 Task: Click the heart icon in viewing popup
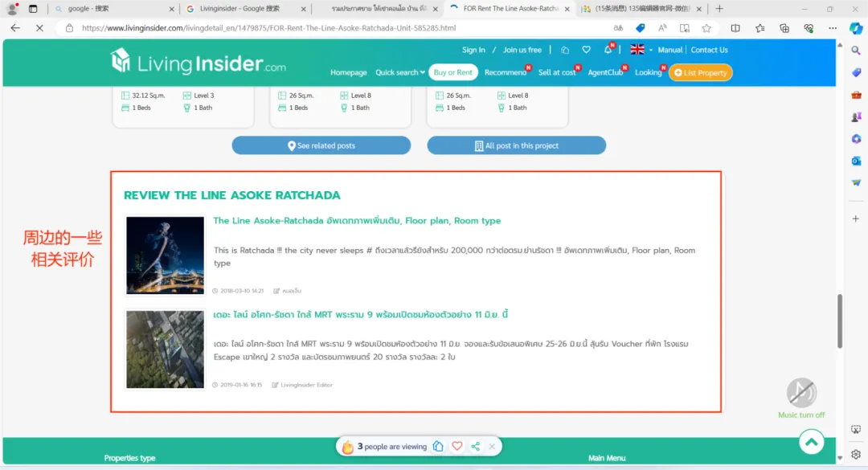pos(457,446)
